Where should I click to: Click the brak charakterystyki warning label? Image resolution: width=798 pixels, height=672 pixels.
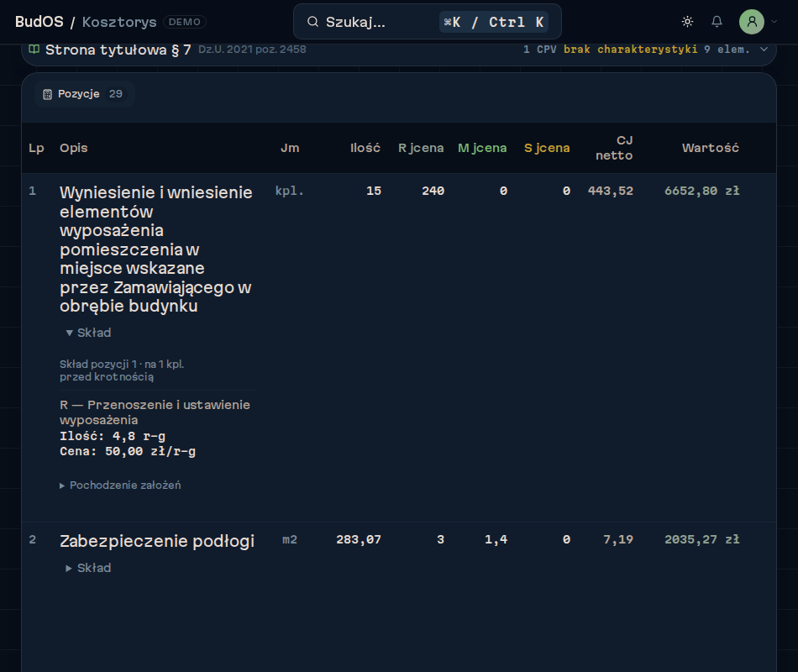pyautogui.click(x=630, y=50)
